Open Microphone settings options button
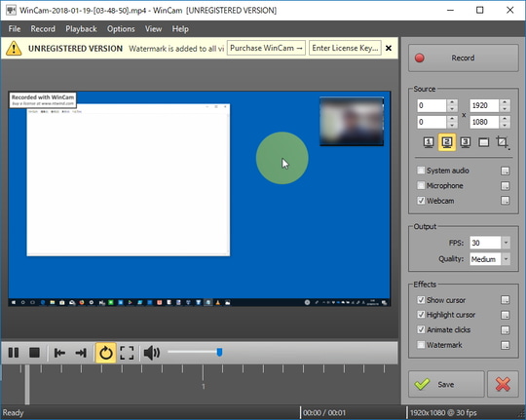Image resolution: width=526 pixels, height=420 pixels. 506,186
